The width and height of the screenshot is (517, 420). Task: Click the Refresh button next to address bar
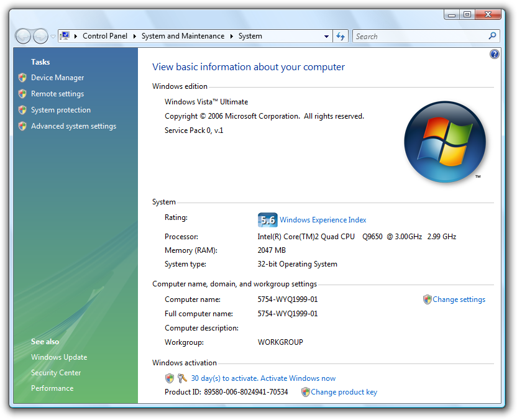[x=341, y=36]
